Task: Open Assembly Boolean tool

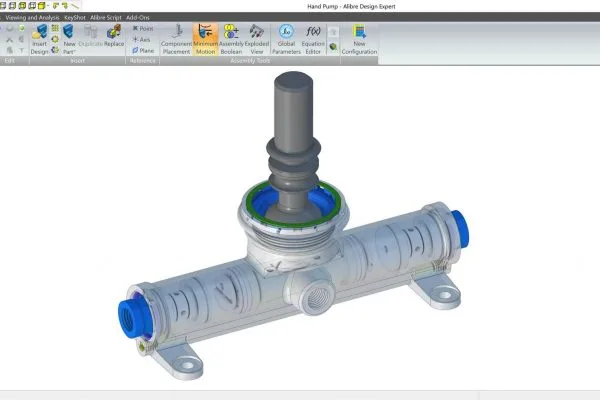Action: pos(231,39)
